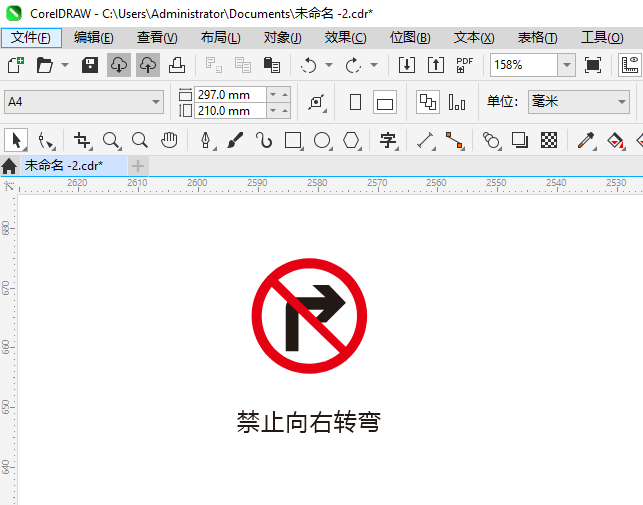Open the 表格(T) menu
Image resolution: width=643 pixels, height=505 pixels.
(x=538, y=38)
